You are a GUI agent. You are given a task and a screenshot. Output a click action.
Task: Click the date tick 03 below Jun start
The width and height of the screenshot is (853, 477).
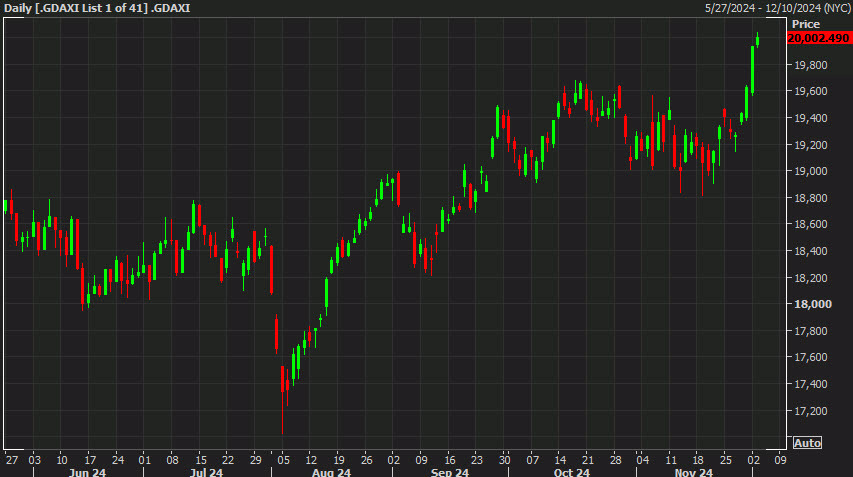pyautogui.click(x=34, y=460)
